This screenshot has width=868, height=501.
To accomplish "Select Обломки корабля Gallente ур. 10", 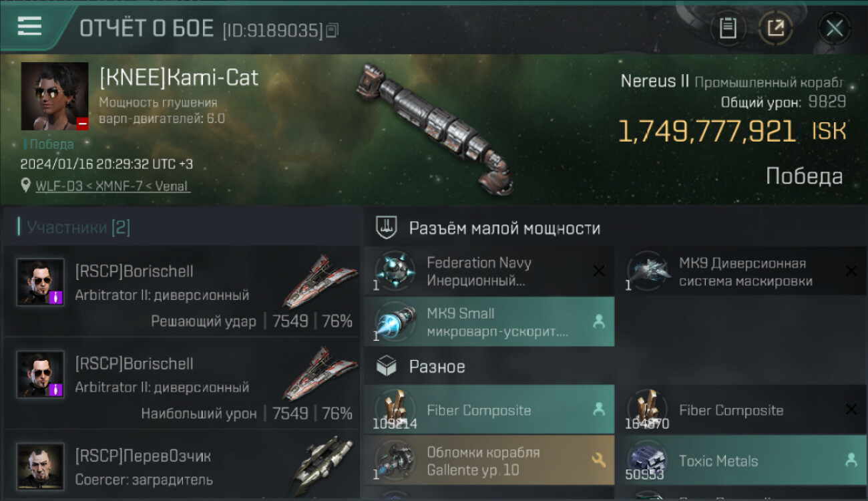I will [x=489, y=460].
